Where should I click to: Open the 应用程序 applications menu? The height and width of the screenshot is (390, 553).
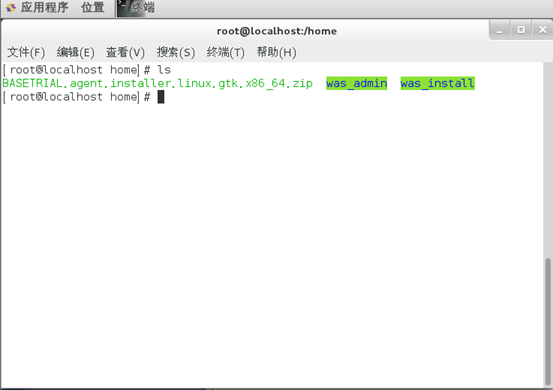(x=44, y=7)
